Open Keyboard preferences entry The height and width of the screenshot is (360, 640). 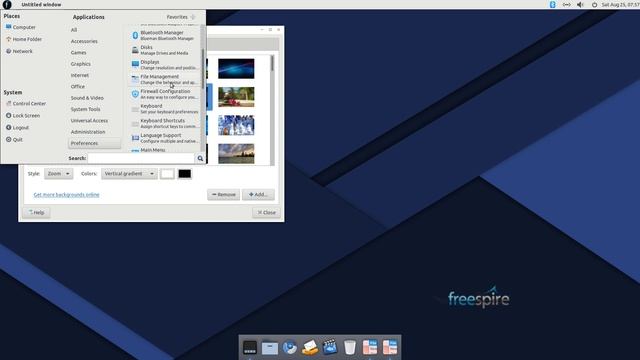point(165,109)
